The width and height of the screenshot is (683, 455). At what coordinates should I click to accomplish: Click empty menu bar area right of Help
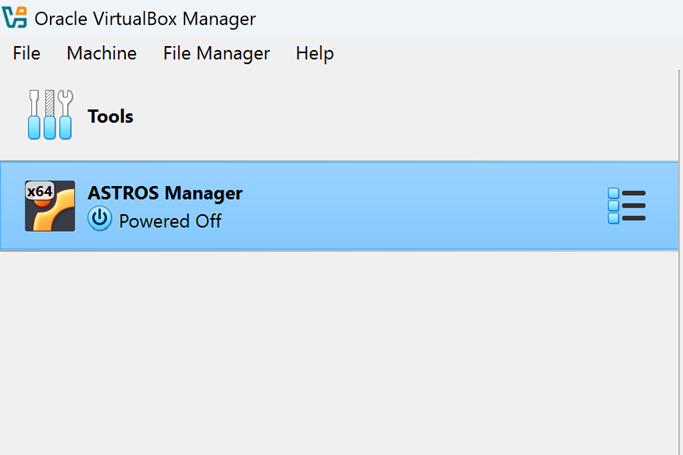[x=500, y=54]
